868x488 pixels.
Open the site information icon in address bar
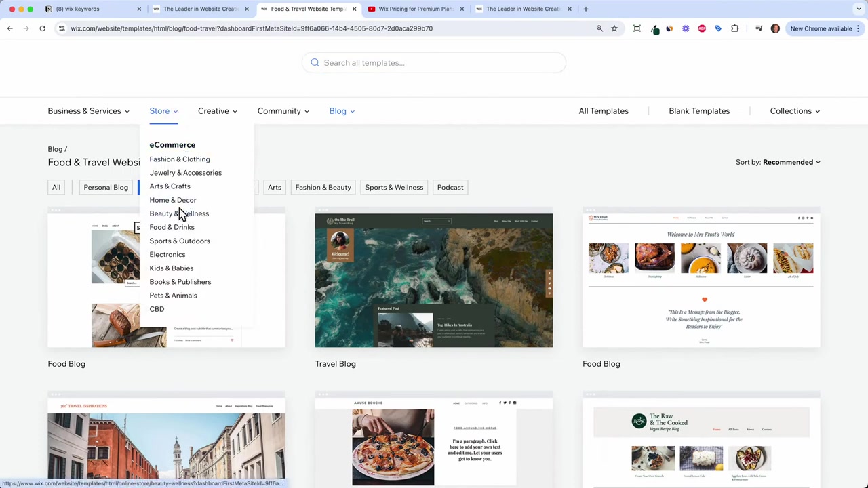pyautogui.click(x=62, y=28)
